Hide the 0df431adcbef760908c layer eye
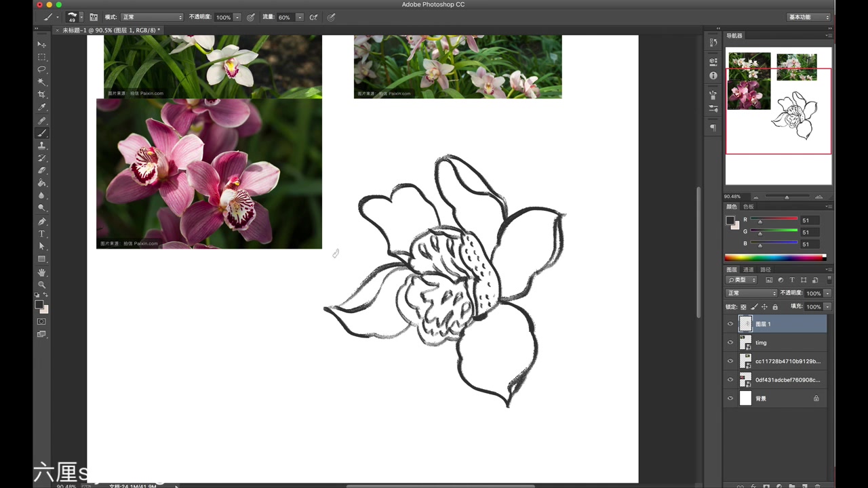The height and width of the screenshot is (488, 868). [x=730, y=380]
